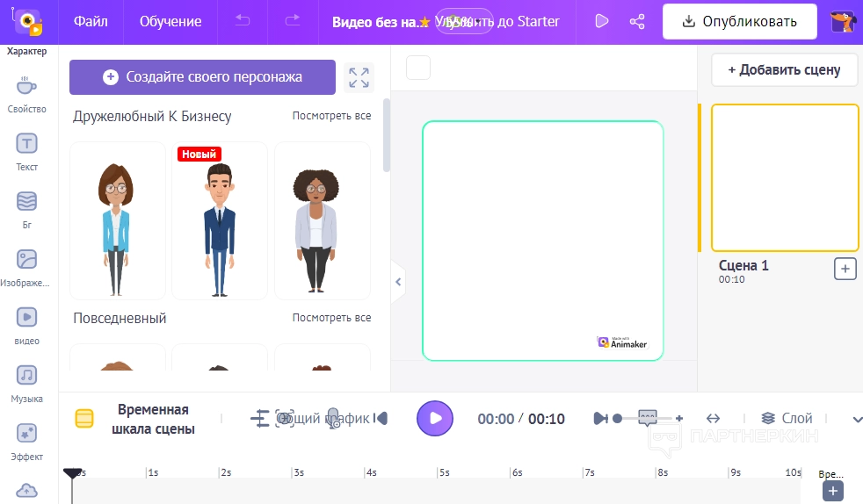Click + Добавить сцену button

pyautogui.click(x=784, y=69)
